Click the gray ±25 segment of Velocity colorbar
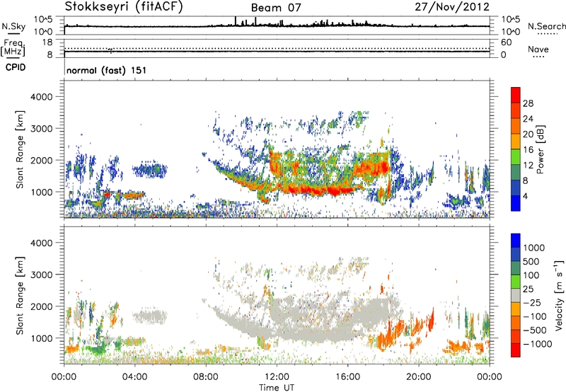The image size is (566, 392). [516, 295]
